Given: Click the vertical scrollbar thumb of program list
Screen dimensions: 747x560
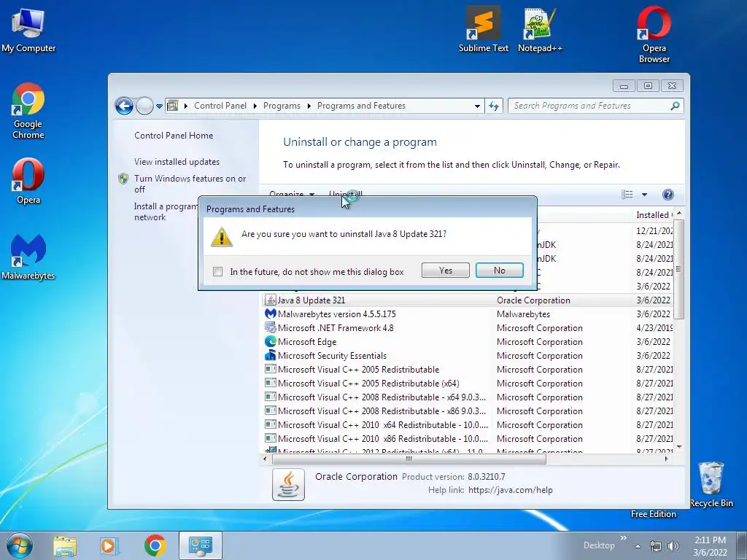Looking at the screenshot, I should (x=679, y=269).
